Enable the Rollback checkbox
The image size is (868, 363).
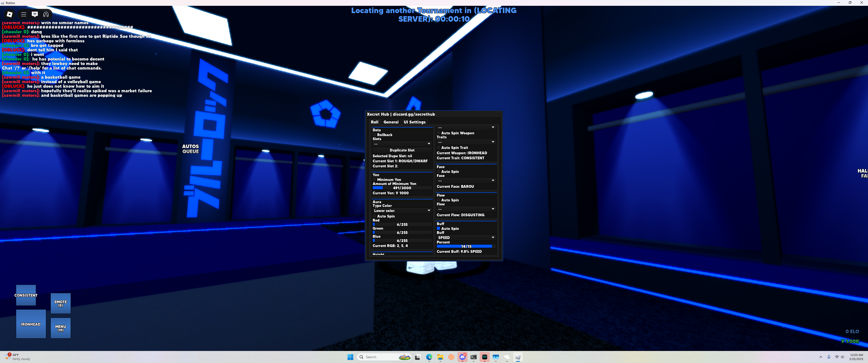374,135
